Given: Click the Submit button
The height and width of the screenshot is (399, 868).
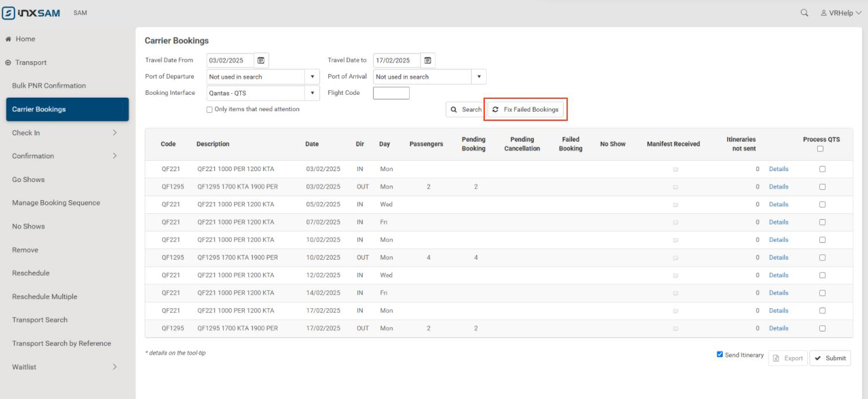Looking at the screenshot, I should pos(830,358).
